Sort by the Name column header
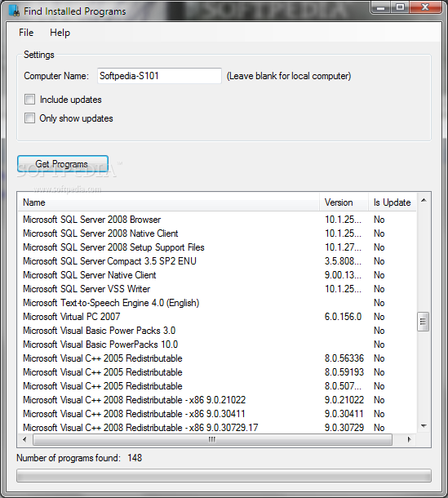The height and width of the screenshot is (498, 448). pyautogui.click(x=168, y=202)
